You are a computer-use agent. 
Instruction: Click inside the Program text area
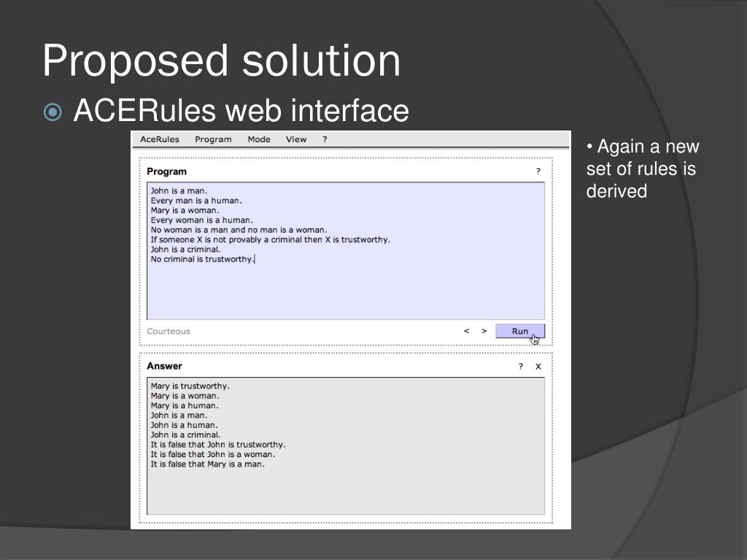[x=346, y=251]
